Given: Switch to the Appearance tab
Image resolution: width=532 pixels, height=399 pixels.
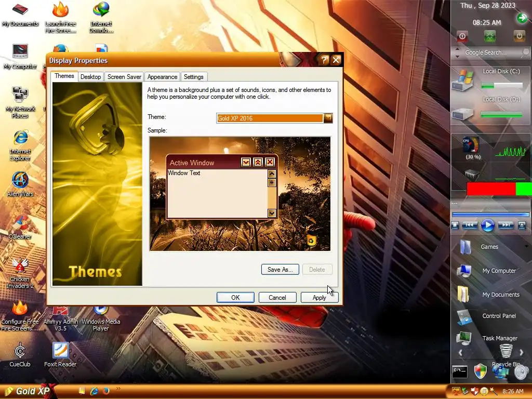Looking at the screenshot, I should point(162,77).
